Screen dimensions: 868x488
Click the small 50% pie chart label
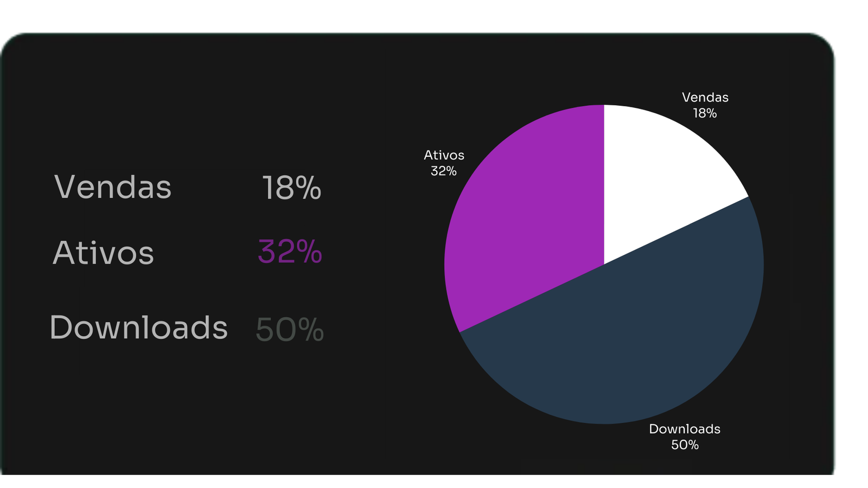[x=685, y=445]
